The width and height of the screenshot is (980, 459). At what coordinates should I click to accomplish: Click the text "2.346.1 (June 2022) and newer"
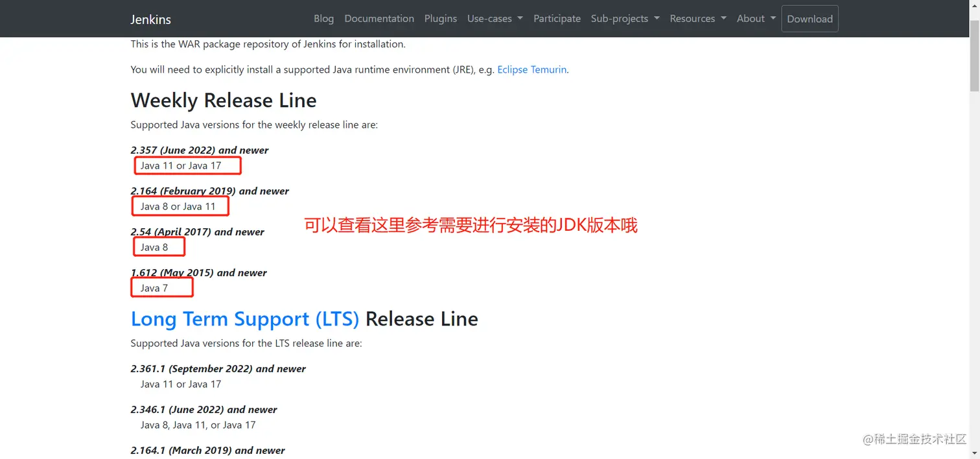(x=204, y=409)
